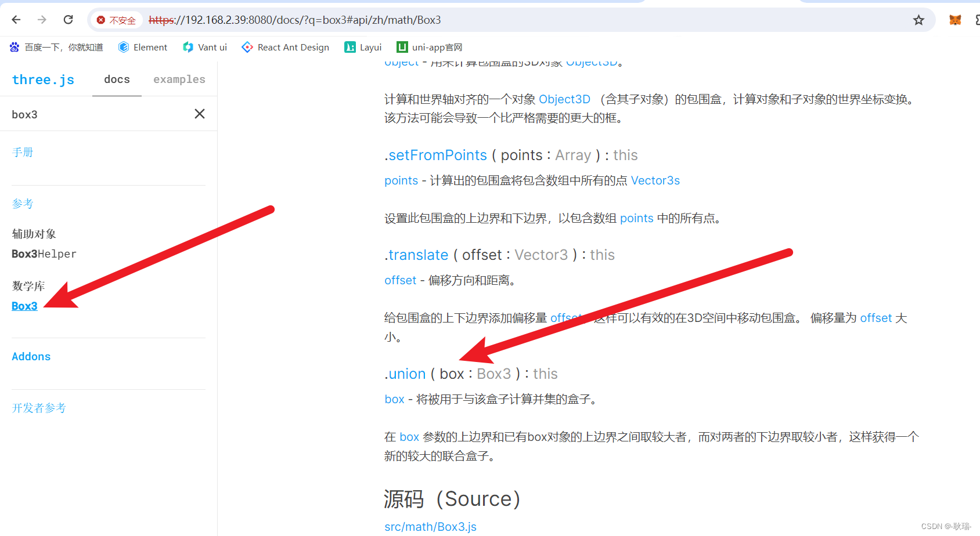Follow the Object3D link in the description
This screenshot has width=980, height=536.
click(x=564, y=99)
